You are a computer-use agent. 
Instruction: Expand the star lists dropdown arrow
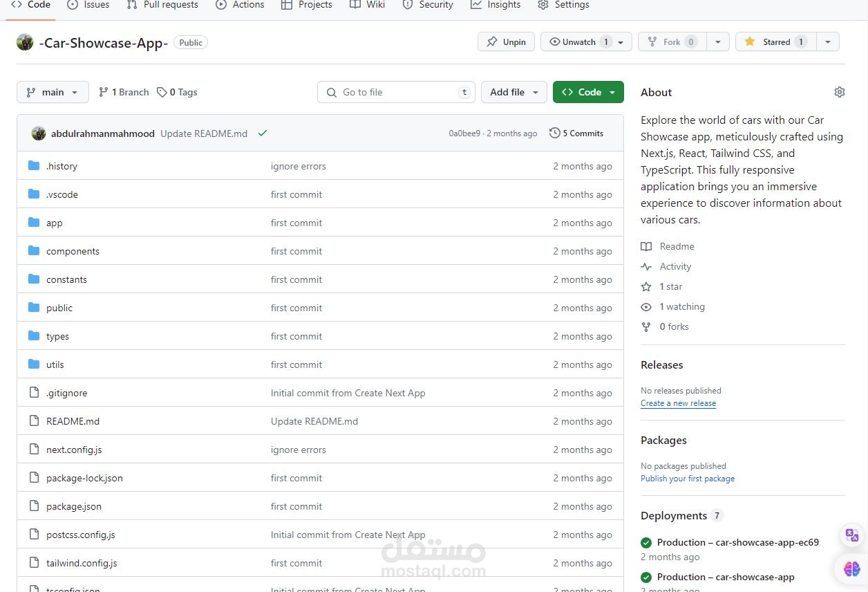coord(827,41)
